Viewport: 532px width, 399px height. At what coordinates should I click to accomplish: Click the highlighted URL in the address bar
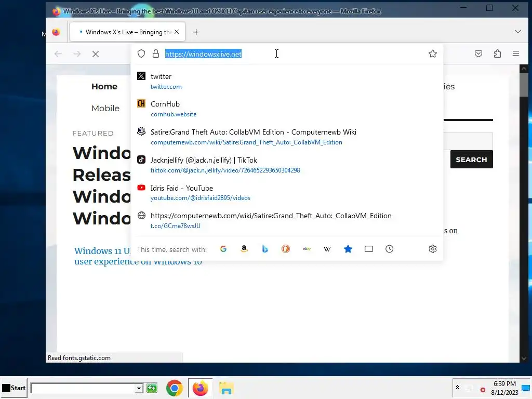203,54
